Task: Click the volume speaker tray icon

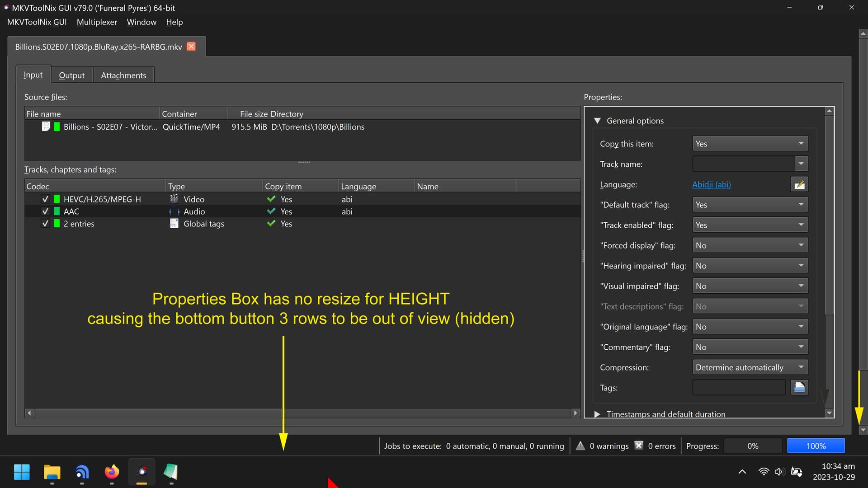Action: coord(779,472)
